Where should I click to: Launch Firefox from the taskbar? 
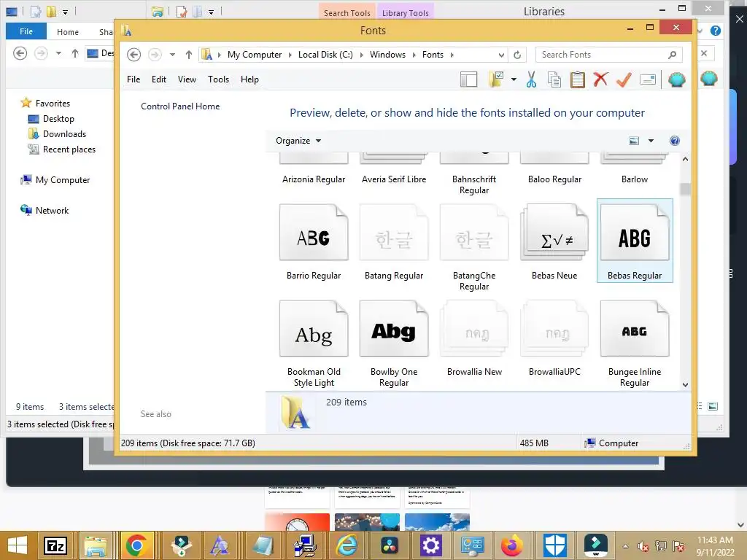tap(511, 545)
